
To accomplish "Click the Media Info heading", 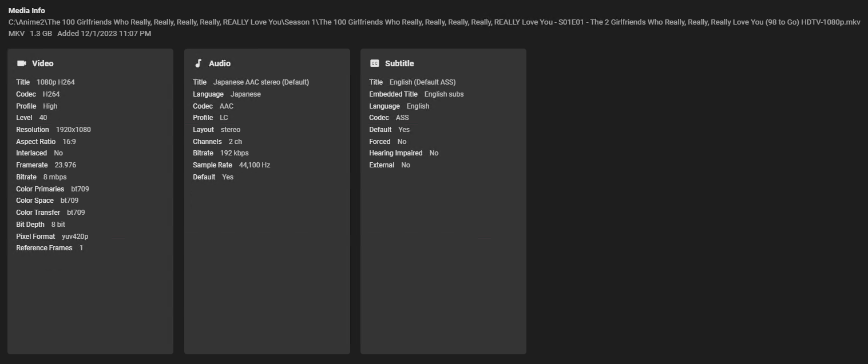I will pyautogui.click(x=26, y=10).
